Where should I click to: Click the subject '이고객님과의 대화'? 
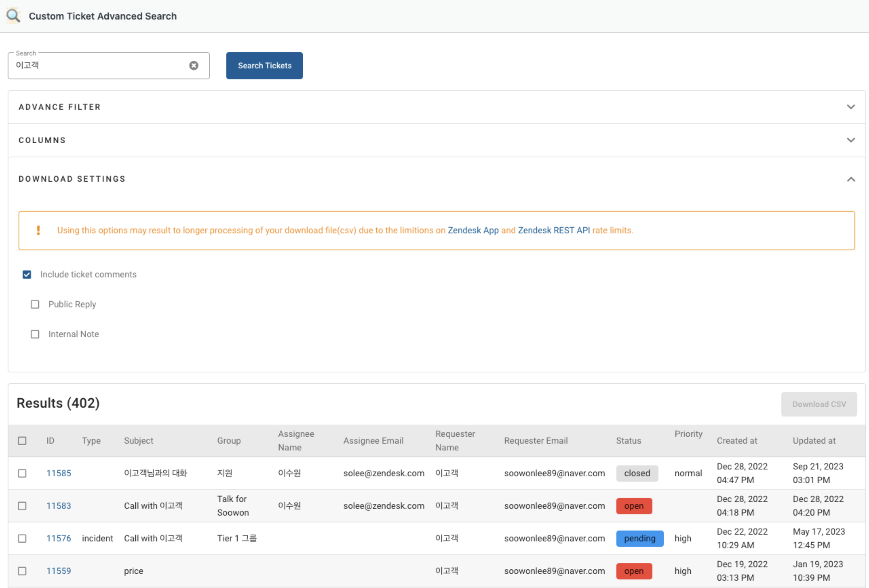pos(155,473)
